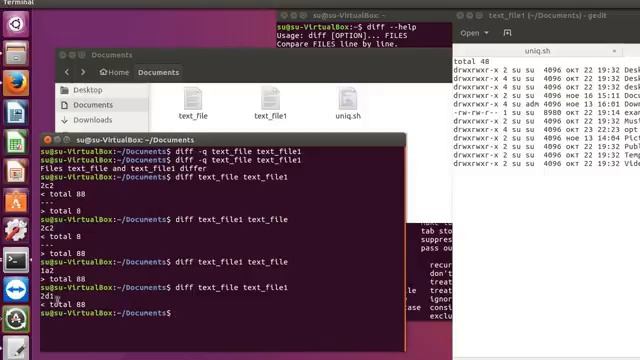The image size is (640, 360).
Task: Click the Documents terminal prompt line
Action: point(105,313)
